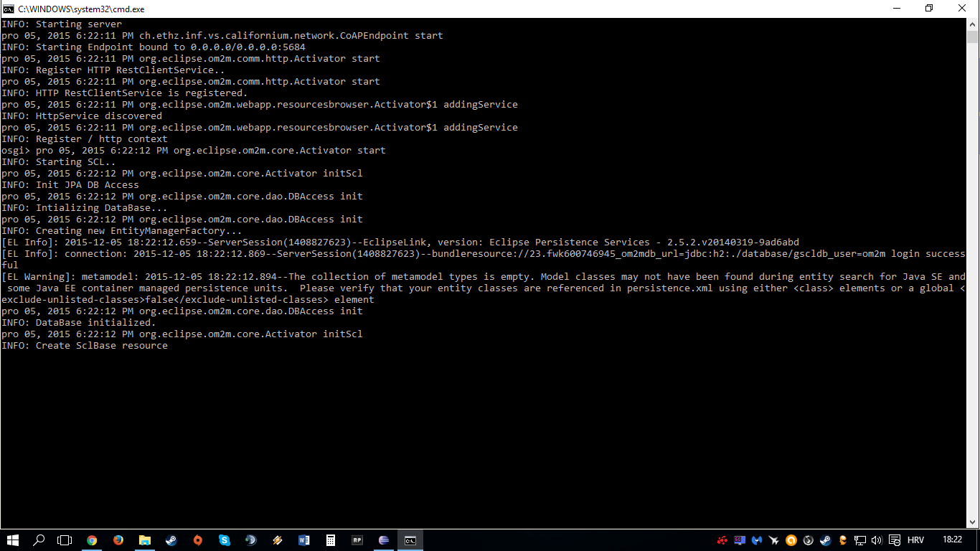Image resolution: width=980 pixels, height=551 pixels.
Task: Launch Firefox from the taskbar
Action: point(118,540)
